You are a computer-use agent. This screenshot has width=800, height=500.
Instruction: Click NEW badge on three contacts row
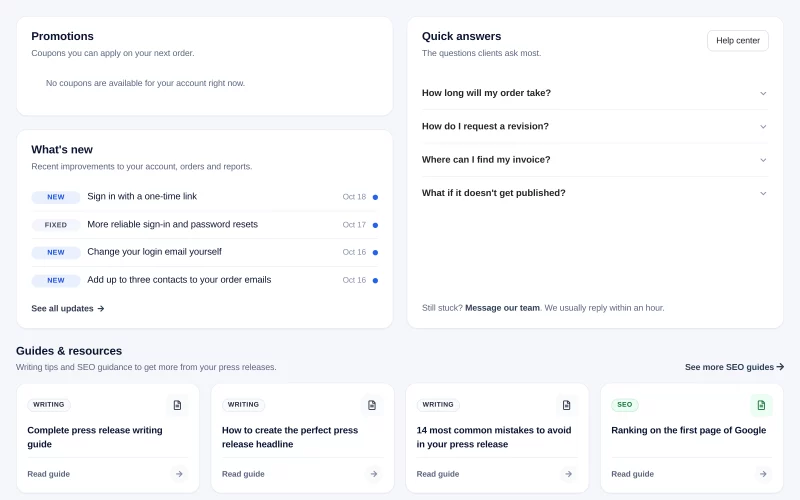[x=56, y=281]
